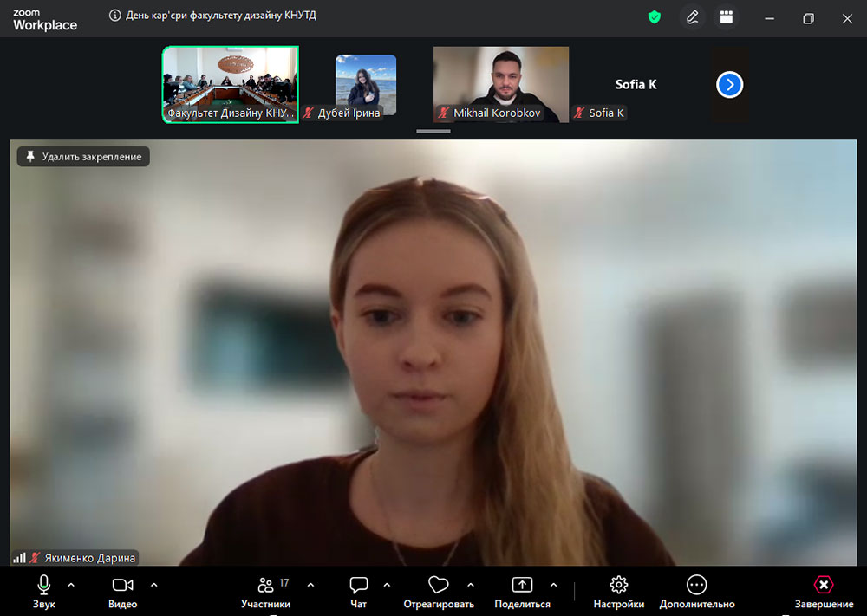
Task: Toggle camera with Видео button
Action: coord(122,592)
